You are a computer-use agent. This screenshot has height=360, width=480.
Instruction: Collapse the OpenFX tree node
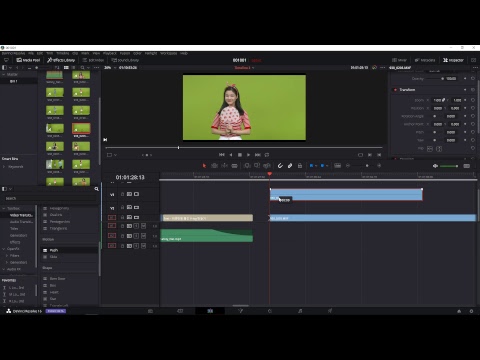tap(4, 249)
